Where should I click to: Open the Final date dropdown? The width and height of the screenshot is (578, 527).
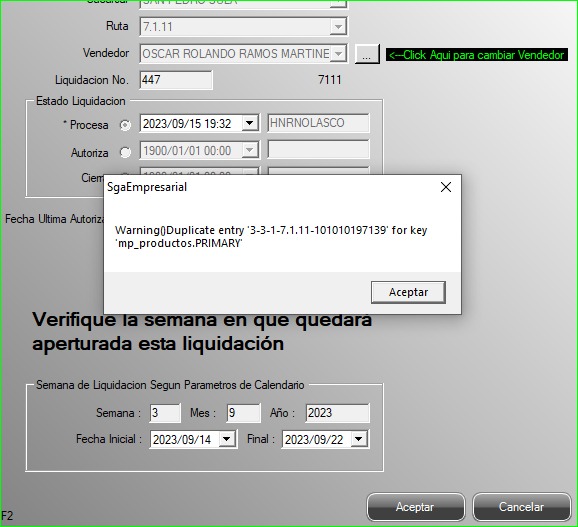coord(359,439)
